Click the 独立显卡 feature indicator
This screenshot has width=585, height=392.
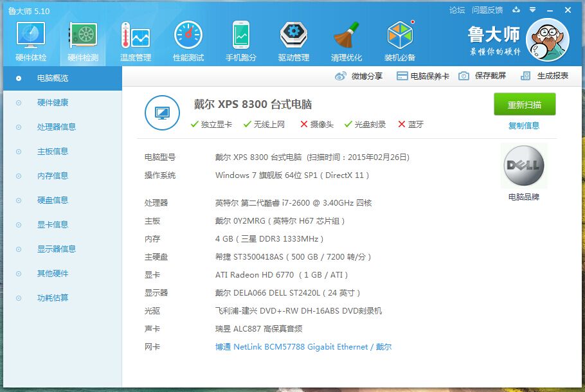(x=211, y=125)
